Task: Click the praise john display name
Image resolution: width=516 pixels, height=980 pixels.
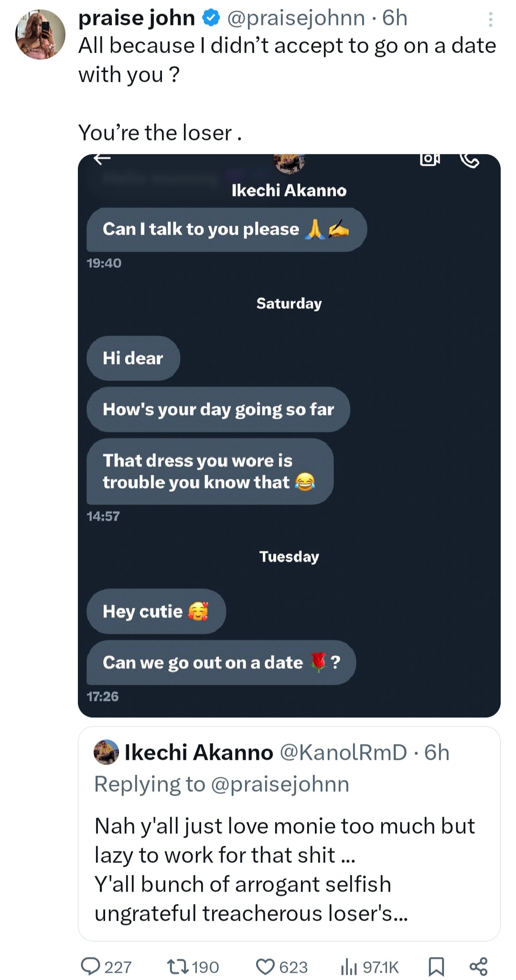Action: coord(137,18)
